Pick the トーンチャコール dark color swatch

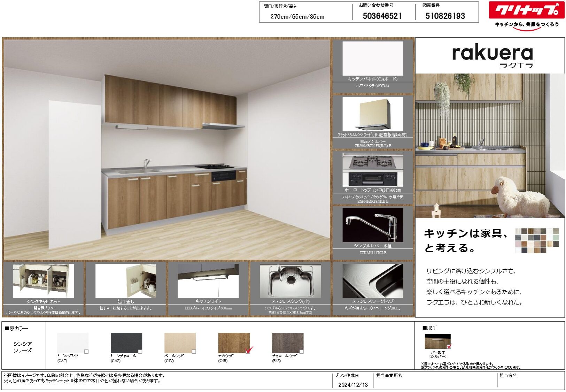(x=126, y=343)
